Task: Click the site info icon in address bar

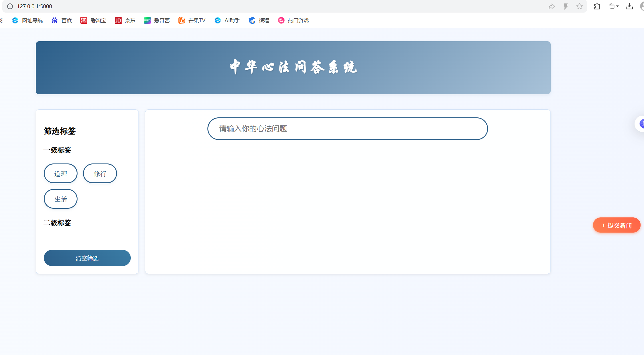Action: point(10,6)
